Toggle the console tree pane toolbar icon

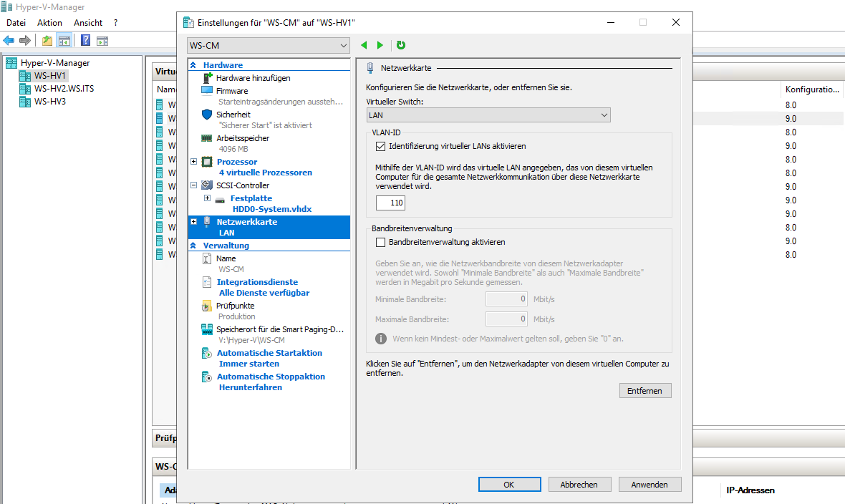(x=64, y=40)
